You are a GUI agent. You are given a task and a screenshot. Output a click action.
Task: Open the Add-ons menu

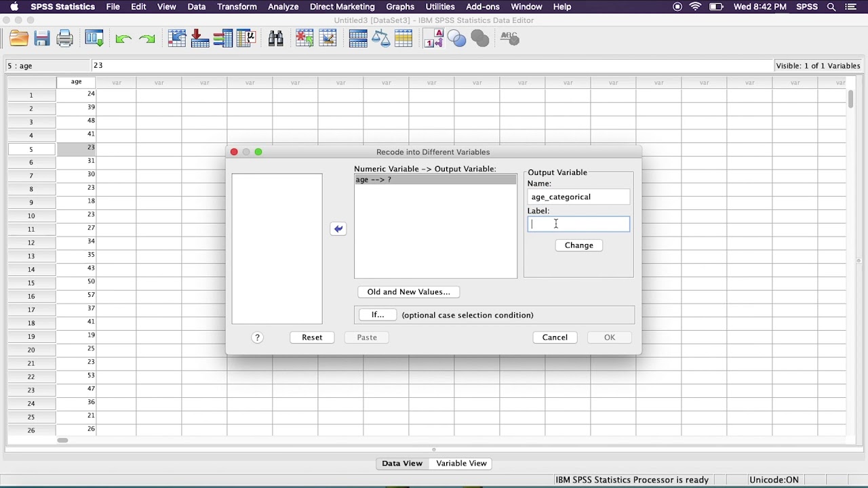click(x=483, y=7)
